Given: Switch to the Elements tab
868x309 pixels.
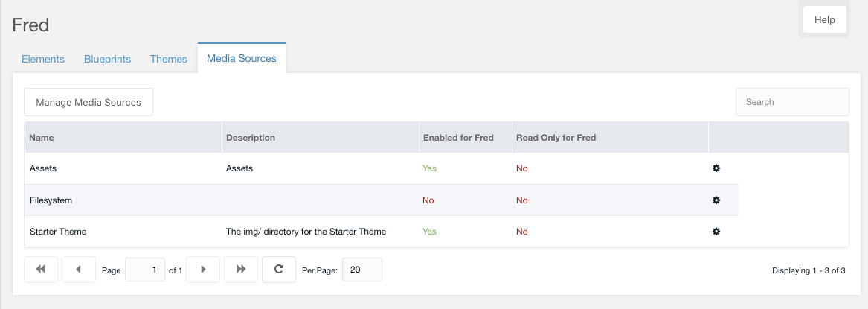Looking at the screenshot, I should pyautogui.click(x=43, y=59).
